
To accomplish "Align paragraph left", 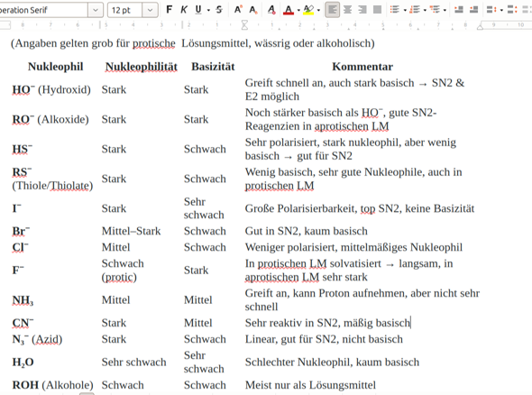I will click(x=332, y=10).
